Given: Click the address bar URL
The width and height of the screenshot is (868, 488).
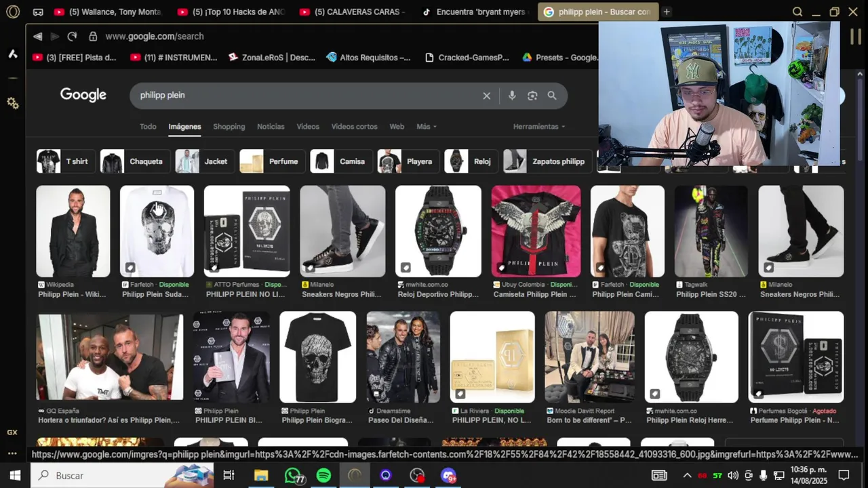Looking at the screenshot, I should (x=155, y=37).
